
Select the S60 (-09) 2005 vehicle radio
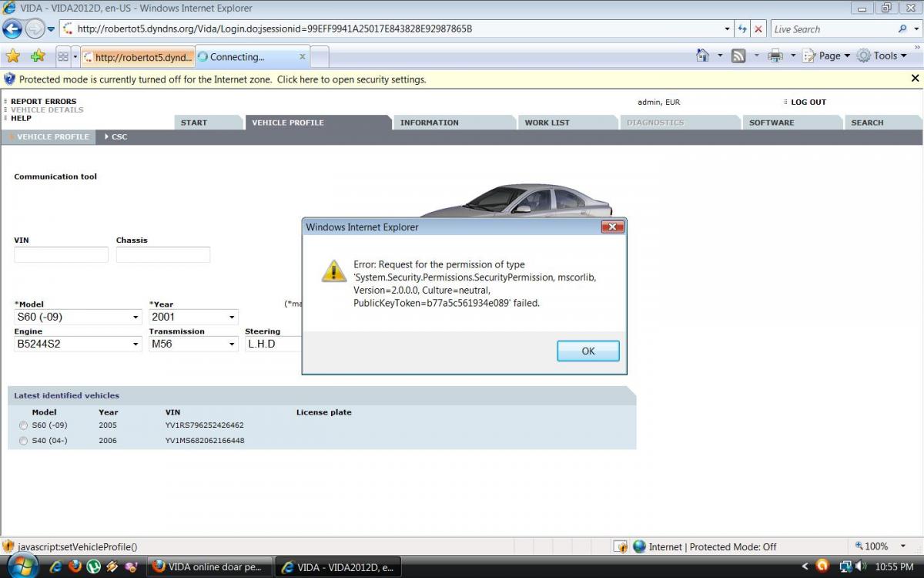(23, 425)
